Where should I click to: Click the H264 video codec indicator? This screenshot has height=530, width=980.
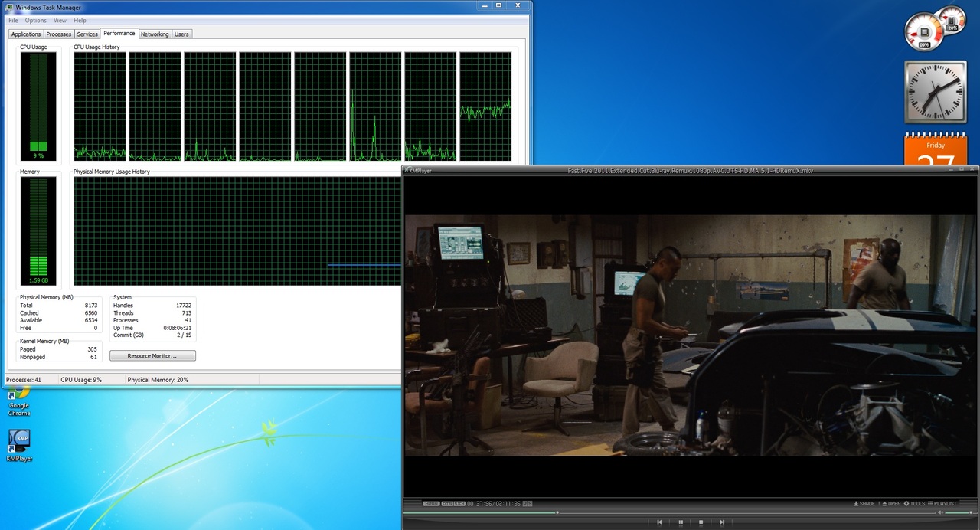tap(431, 504)
